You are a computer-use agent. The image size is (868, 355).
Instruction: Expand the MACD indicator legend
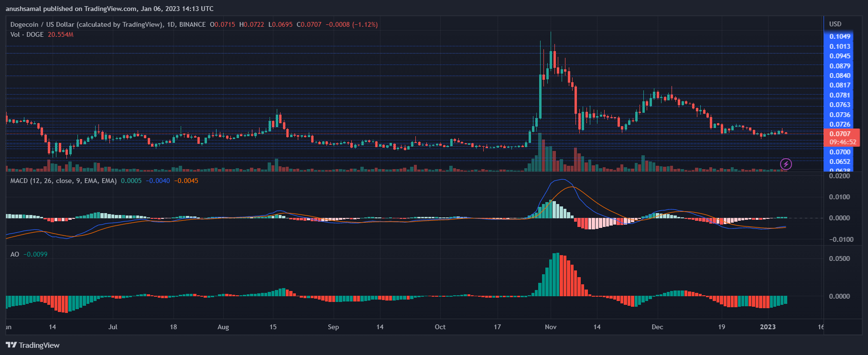click(x=63, y=181)
